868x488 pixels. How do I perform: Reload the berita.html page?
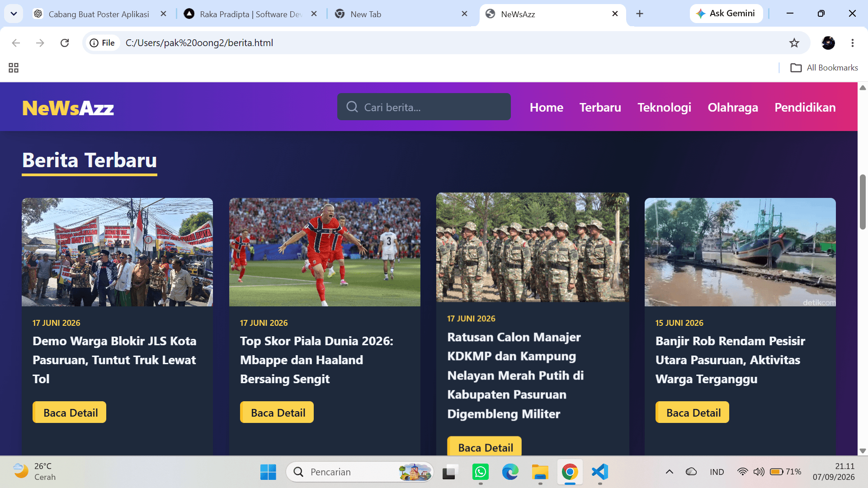(65, 43)
